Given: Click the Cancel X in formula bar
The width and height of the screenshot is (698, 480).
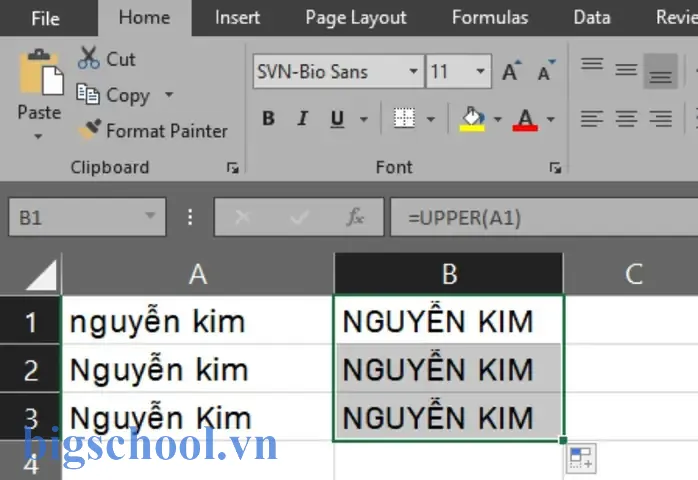Looking at the screenshot, I should pos(243,217).
